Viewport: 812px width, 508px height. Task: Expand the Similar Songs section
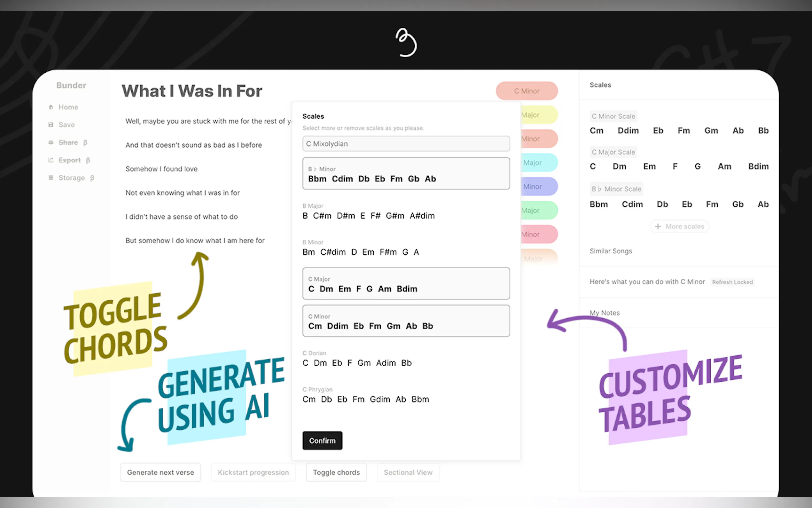coord(611,251)
